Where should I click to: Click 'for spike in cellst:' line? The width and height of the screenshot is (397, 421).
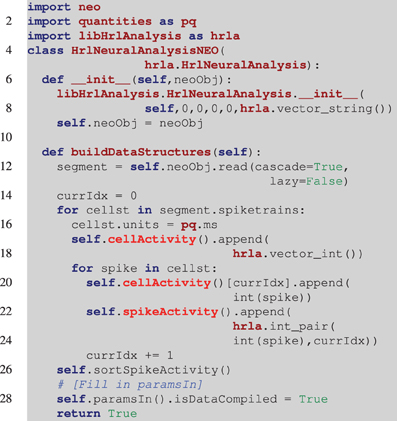[x=144, y=268]
